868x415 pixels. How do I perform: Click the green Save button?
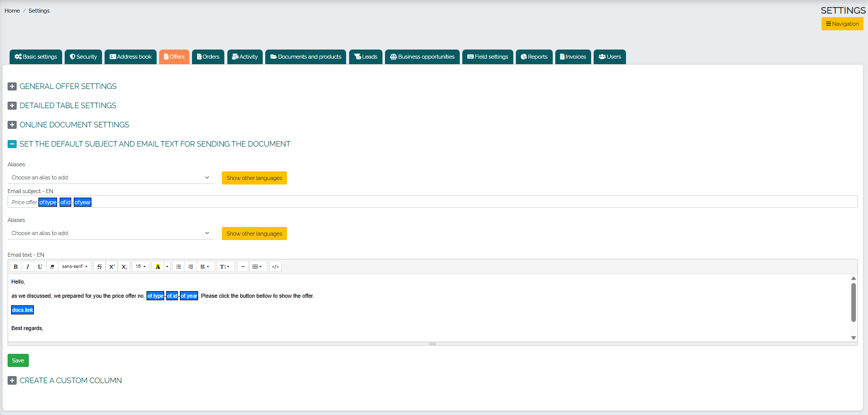pos(18,360)
